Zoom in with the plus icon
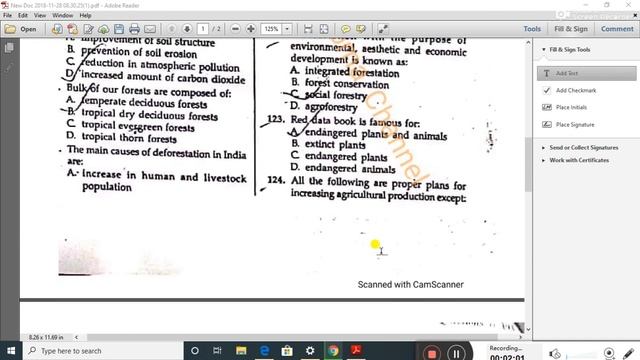 (251, 29)
